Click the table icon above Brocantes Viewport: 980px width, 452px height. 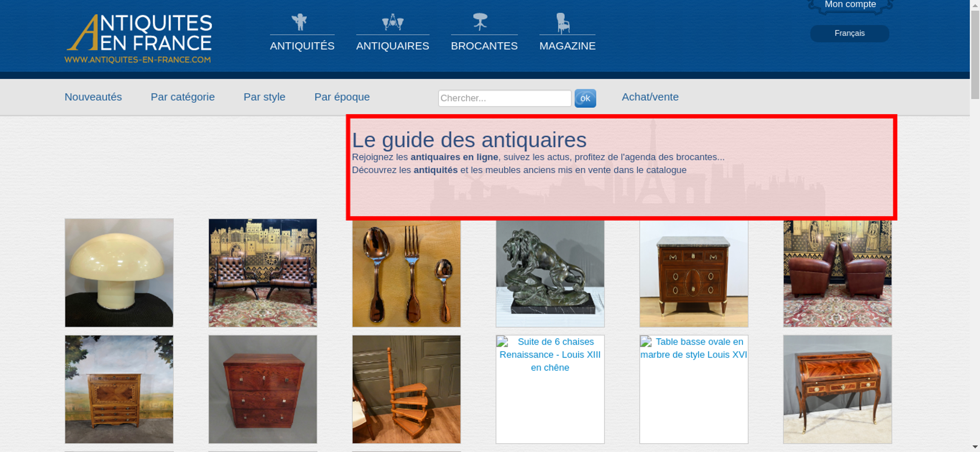pyautogui.click(x=480, y=22)
